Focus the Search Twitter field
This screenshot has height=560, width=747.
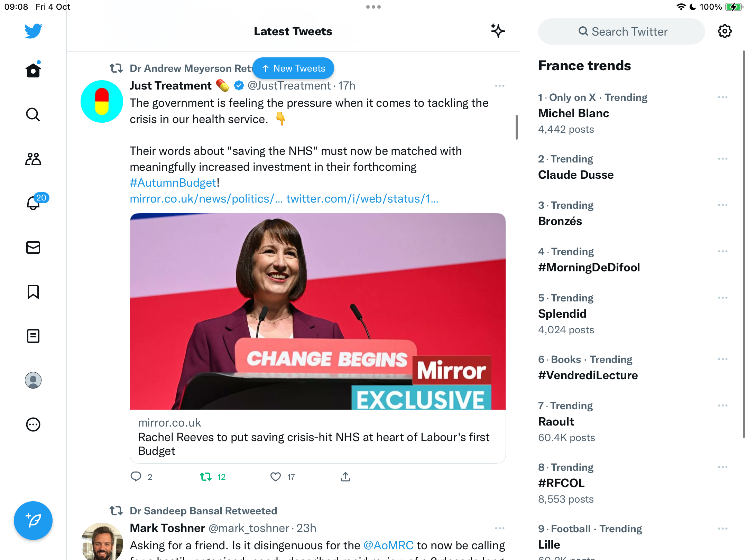click(621, 31)
